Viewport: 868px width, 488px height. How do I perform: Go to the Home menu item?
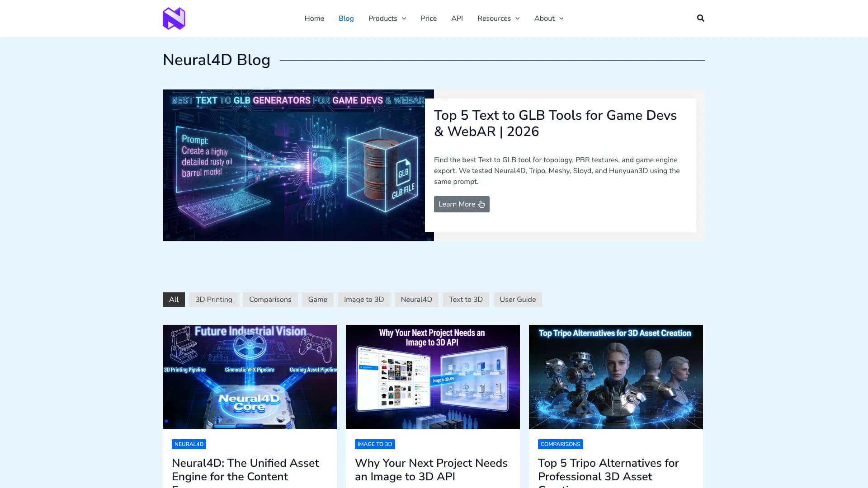pyautogui.click(x=314, y=19)
